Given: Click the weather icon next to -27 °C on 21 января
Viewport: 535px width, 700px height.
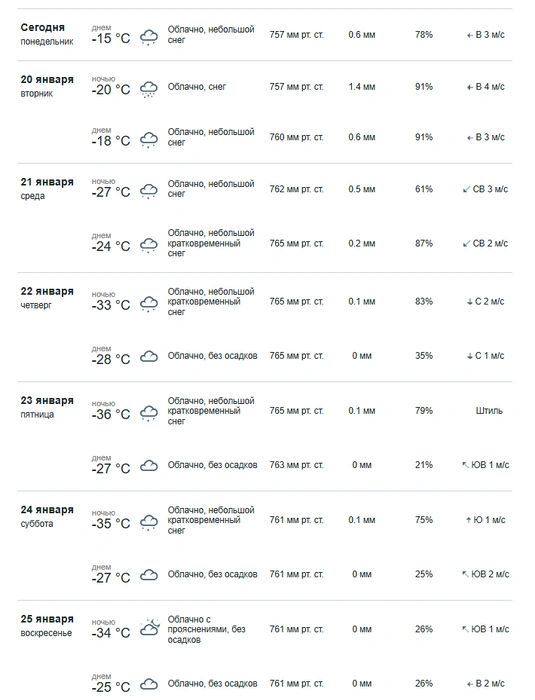Looking at the screenshot, I should tap(149, 192).
